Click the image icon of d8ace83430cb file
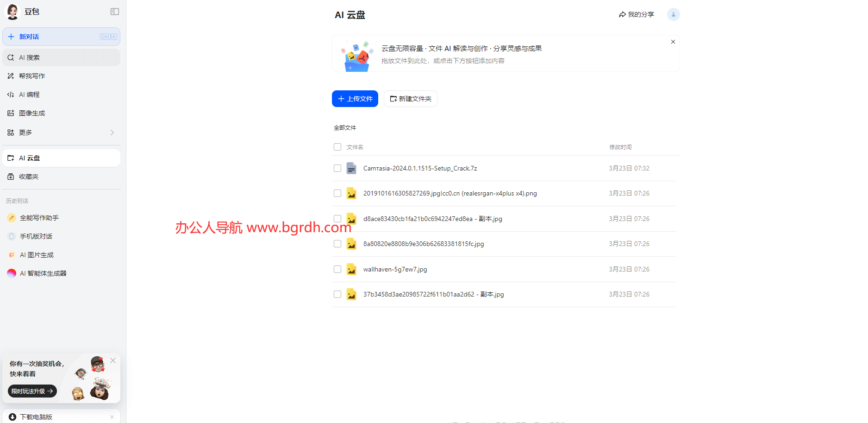This screenshot has height=423, width=868. (x=351, y=219)
